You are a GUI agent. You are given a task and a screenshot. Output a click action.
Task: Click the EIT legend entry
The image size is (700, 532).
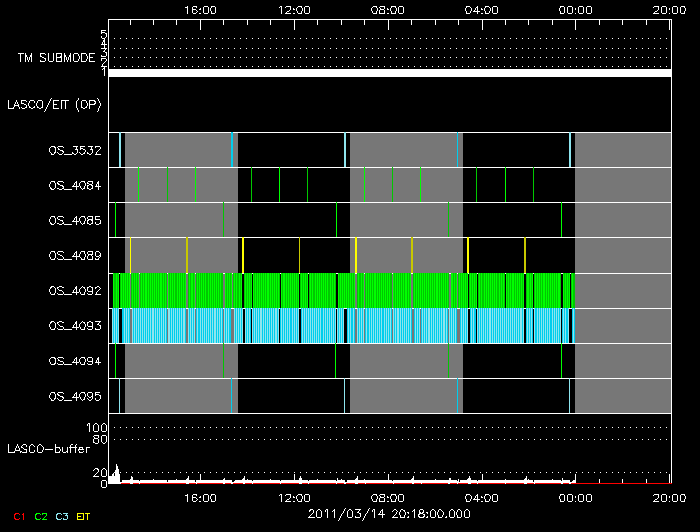(84, 515)
